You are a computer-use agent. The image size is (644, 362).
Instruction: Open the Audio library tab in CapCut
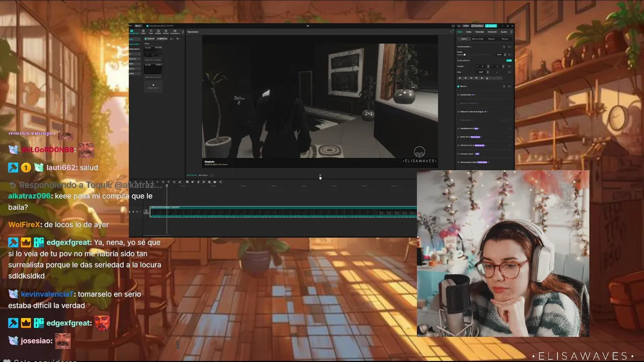(x=143, y=32)
